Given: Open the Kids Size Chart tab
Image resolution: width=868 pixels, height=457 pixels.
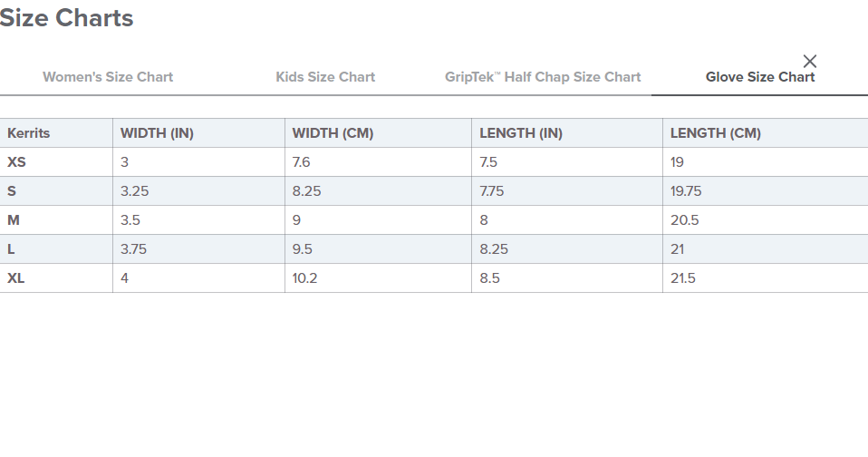Looking at the screenshot, I should point(325,77).
